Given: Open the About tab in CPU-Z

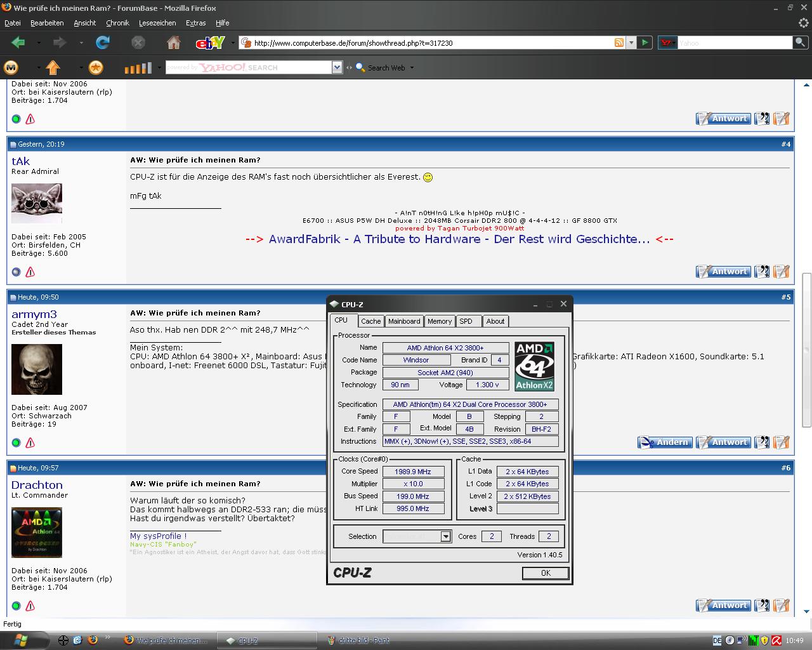Looking at the screenshot, I should (x=495, y=321).
